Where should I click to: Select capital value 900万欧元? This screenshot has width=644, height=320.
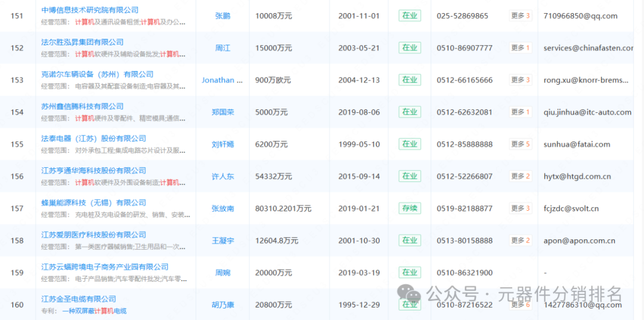(273, 80)
